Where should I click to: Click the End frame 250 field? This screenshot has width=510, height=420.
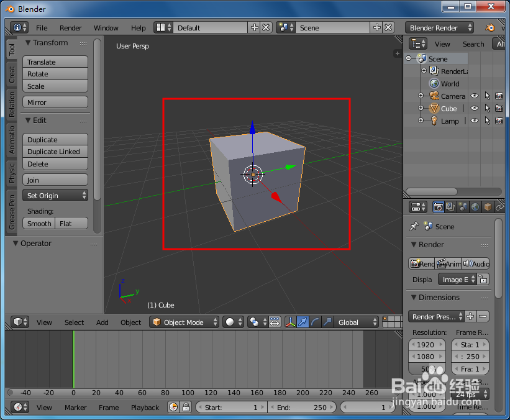pos(302,408)
